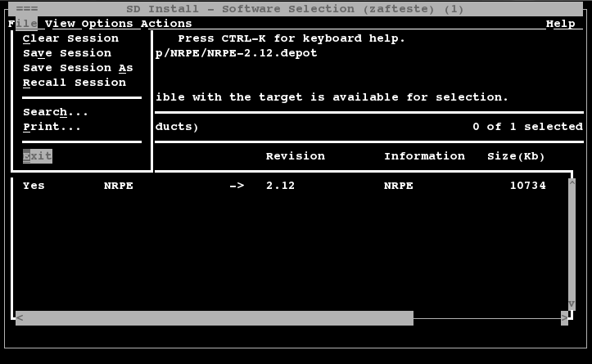Viewport: 592px width, 364px height.
Task: Open the Options menu
Action: coord(107,24)
